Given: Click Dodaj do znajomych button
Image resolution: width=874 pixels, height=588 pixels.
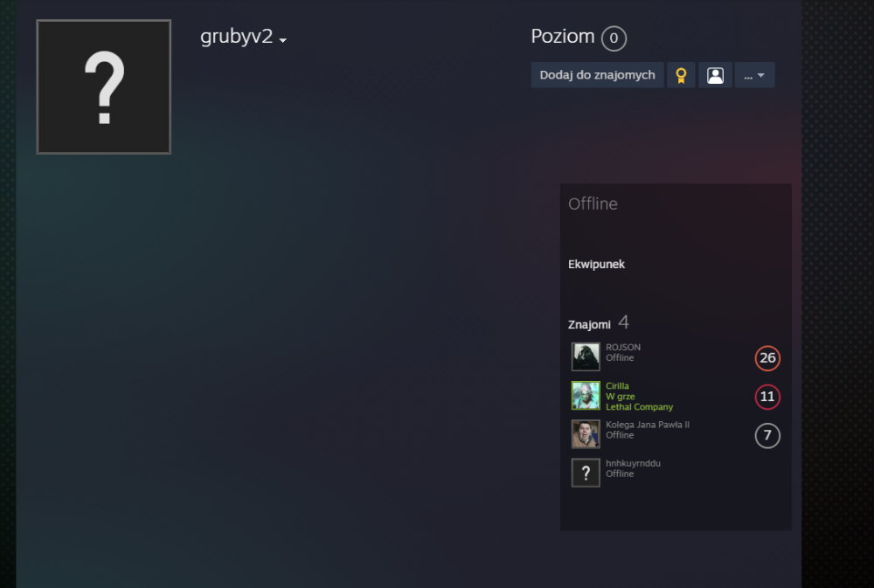Looking at the screenshot, I should click(x=597, y=75).
